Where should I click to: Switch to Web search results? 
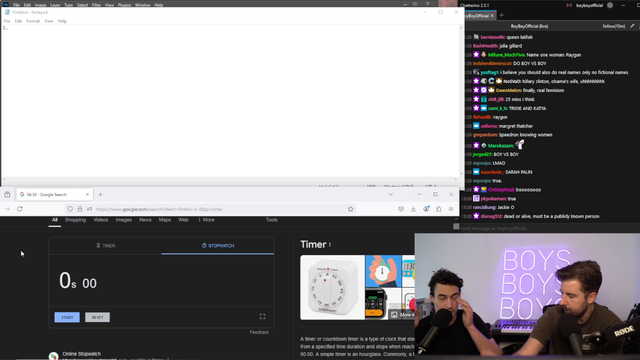(x=183, y=220)
